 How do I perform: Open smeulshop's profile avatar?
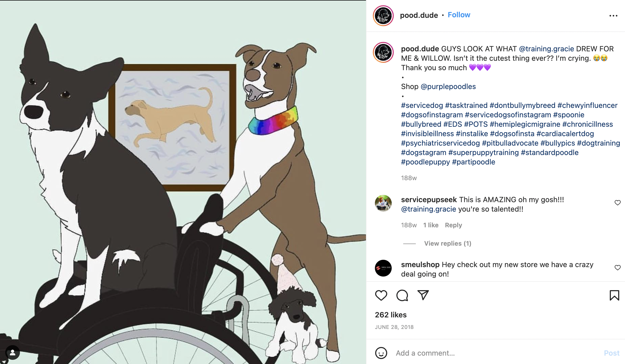click(x=383, y=268)
